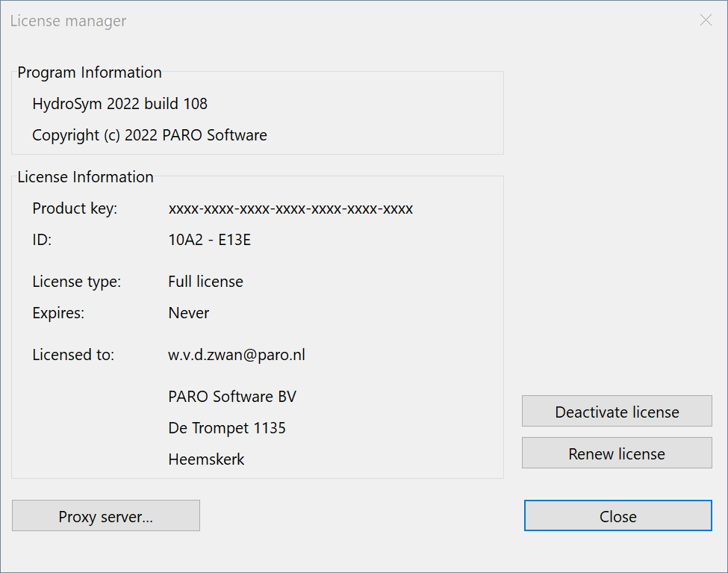Screen dimensions: 728x573
Task: Click the 'Licensed to:' label
Action: 73,355
